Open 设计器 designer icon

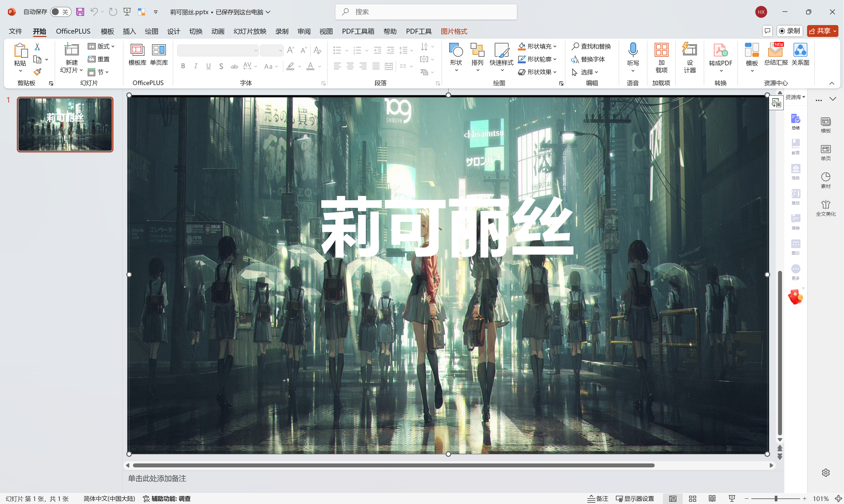(x=690, y=58)
